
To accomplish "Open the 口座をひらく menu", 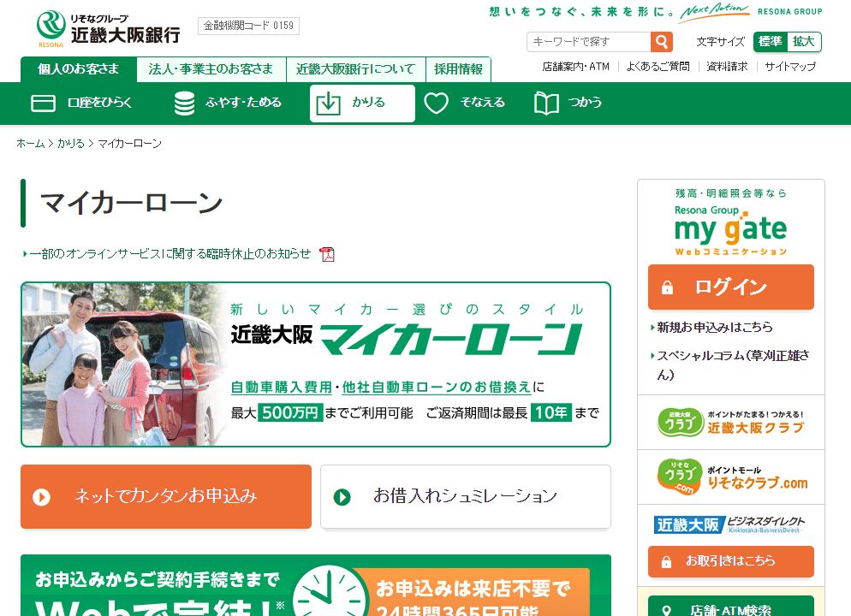I will click(x=81, y=103).
